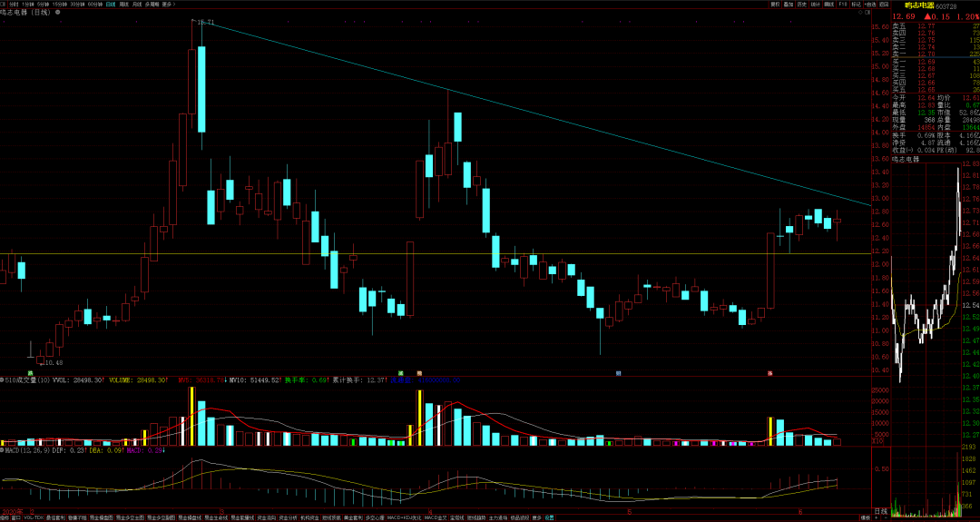Viewport: 980px width, 522px height.
Task: Click the 今开 opening price 12.64
Action: [x=926, y=98]
